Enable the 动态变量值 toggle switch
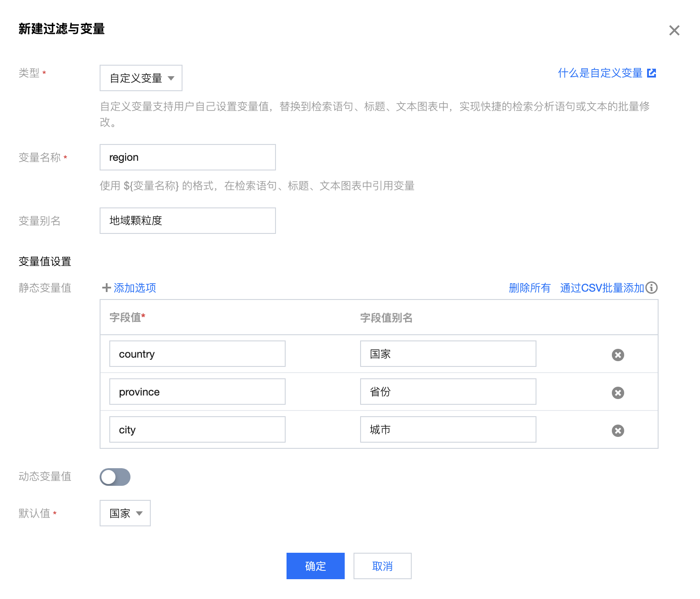This screenshot has height=599, width=700. [115, 477]
